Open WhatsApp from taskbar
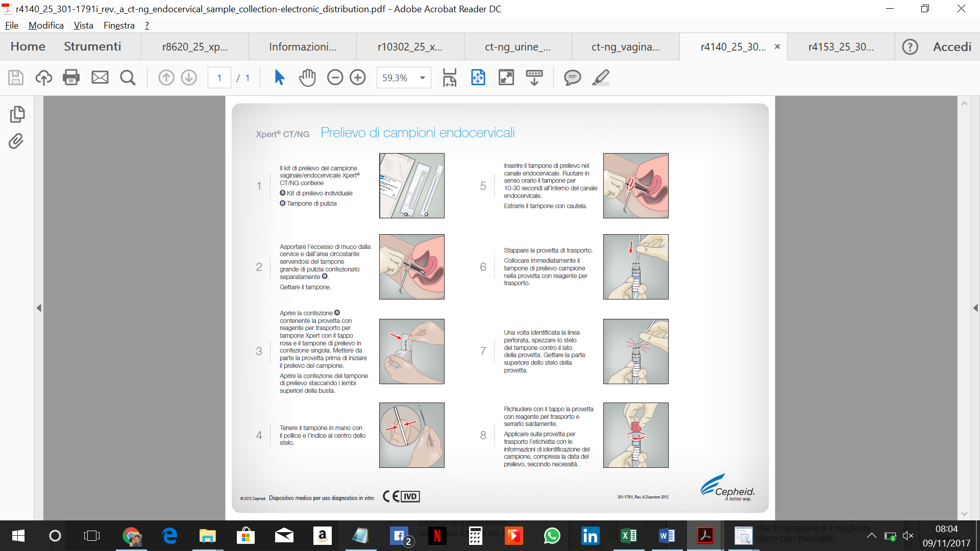Viewport: 980px width, 551px height. pyautogui.click(x=552, y=536)
